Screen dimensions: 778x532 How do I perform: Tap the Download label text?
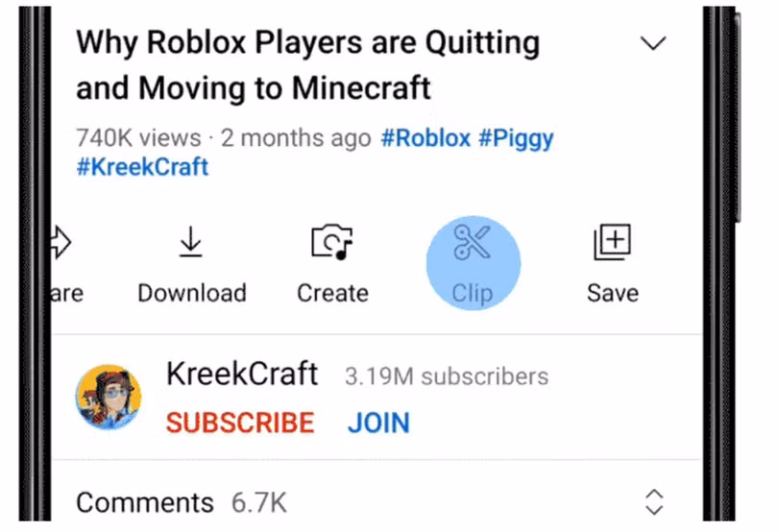(x=192, y=293)
